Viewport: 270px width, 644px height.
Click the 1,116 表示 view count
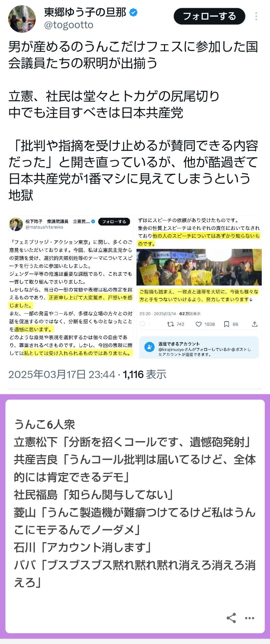tap(145, 374)
